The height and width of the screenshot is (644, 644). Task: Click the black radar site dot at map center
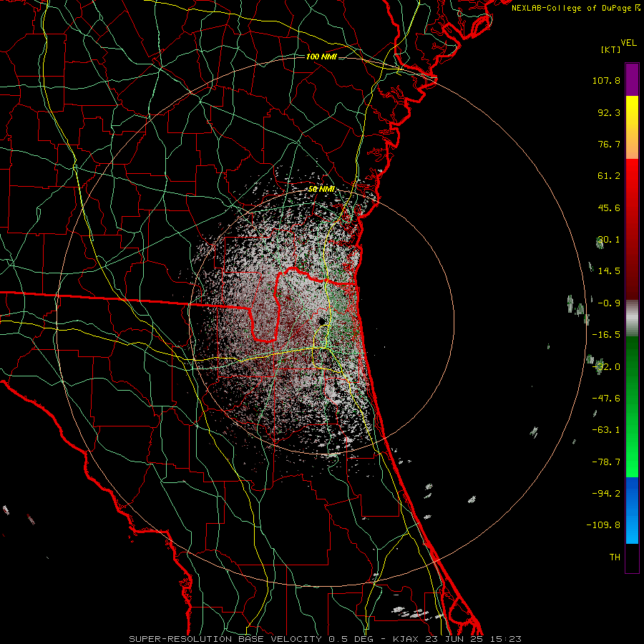[x=322, y=321]
